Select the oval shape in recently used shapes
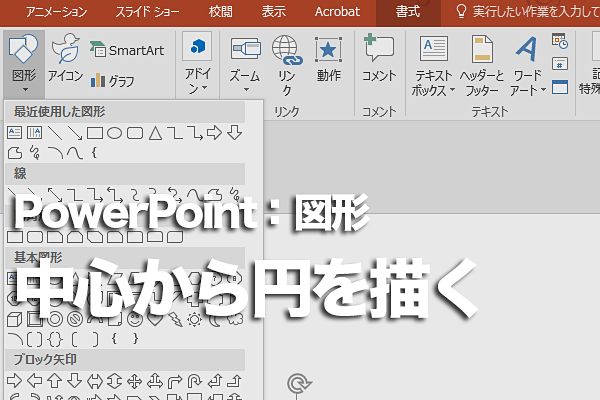600x400 pixels. [x=114, y=133]
